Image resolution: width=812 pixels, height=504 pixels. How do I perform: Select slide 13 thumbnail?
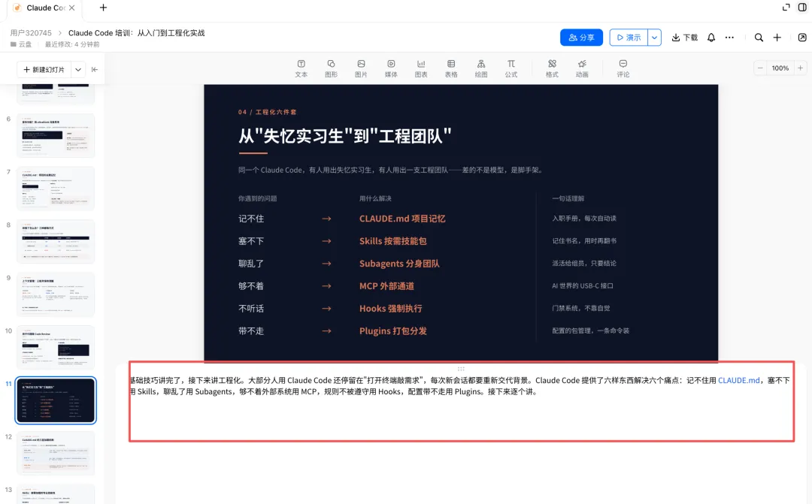click(x=56, y=494)
